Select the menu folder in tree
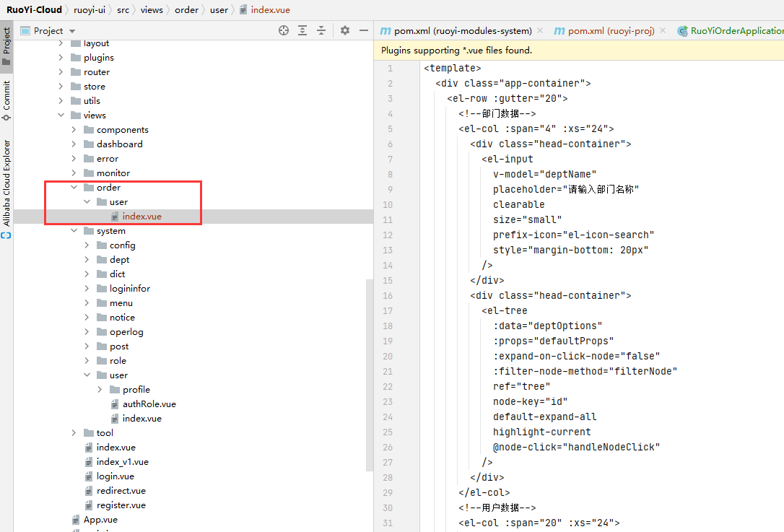This screenshot has width=784, height=532. 121,303
